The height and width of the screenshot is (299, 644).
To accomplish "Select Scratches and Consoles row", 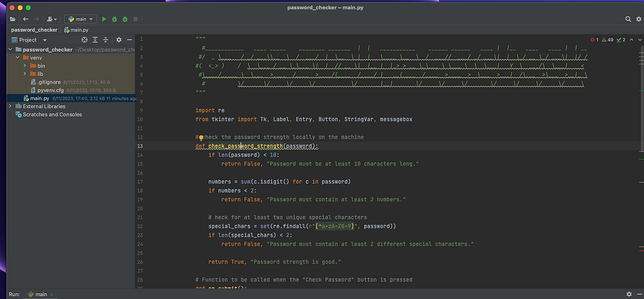I will (52, 115).
